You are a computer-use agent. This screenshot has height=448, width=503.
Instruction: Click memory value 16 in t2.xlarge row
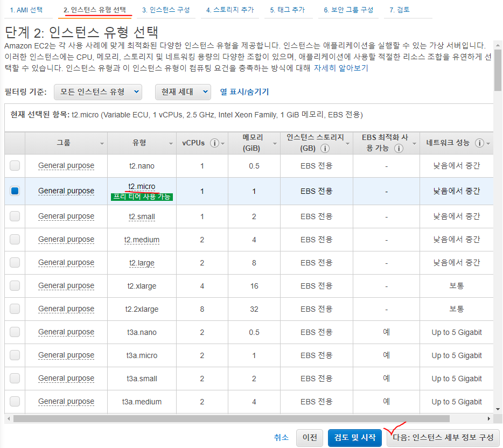254,286
